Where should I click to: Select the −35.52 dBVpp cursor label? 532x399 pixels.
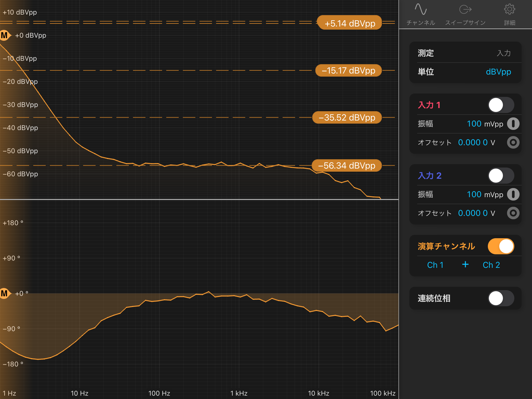(347, 117)
